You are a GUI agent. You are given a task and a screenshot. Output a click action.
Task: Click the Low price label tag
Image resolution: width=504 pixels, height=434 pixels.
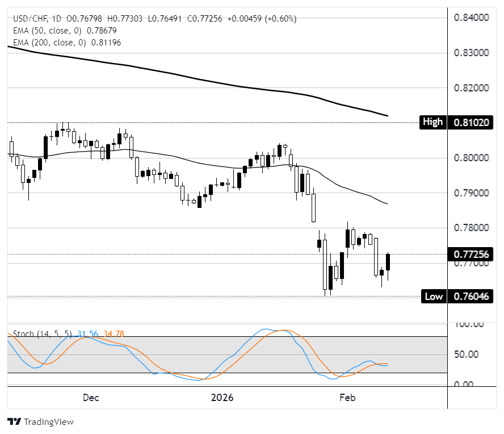(x=434, y=296)
